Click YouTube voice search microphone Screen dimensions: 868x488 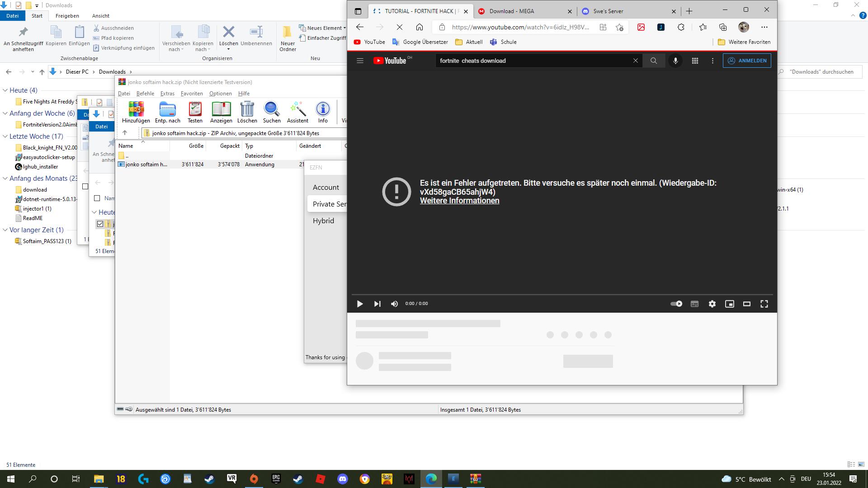click(675, 61)
